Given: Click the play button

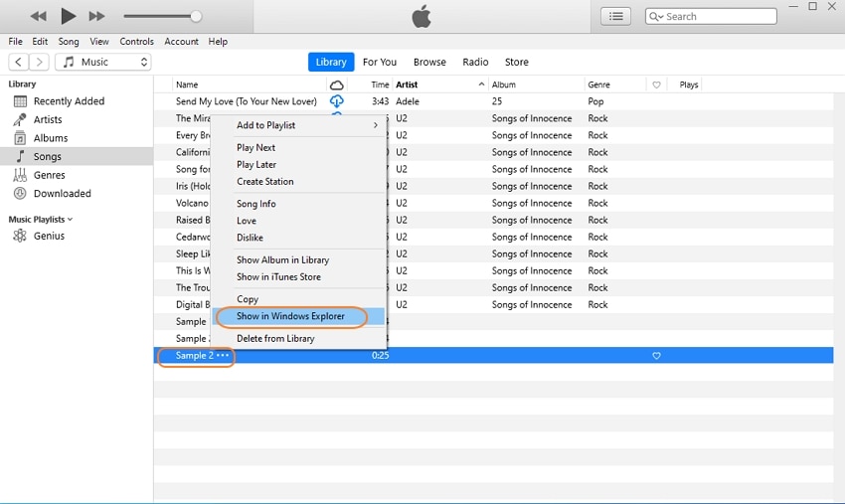Looking at the screenshot, I should click(68, 16).
